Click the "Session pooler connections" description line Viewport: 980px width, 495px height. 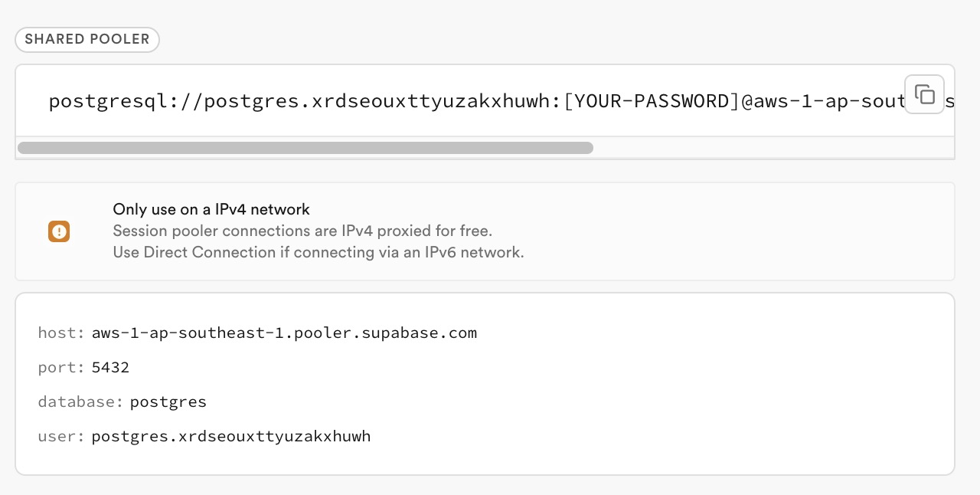click(x=302, y=231)
